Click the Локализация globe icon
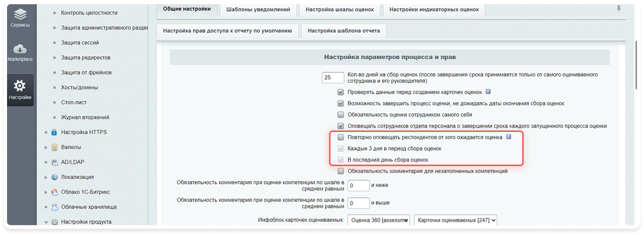 [x=54, y=177]
